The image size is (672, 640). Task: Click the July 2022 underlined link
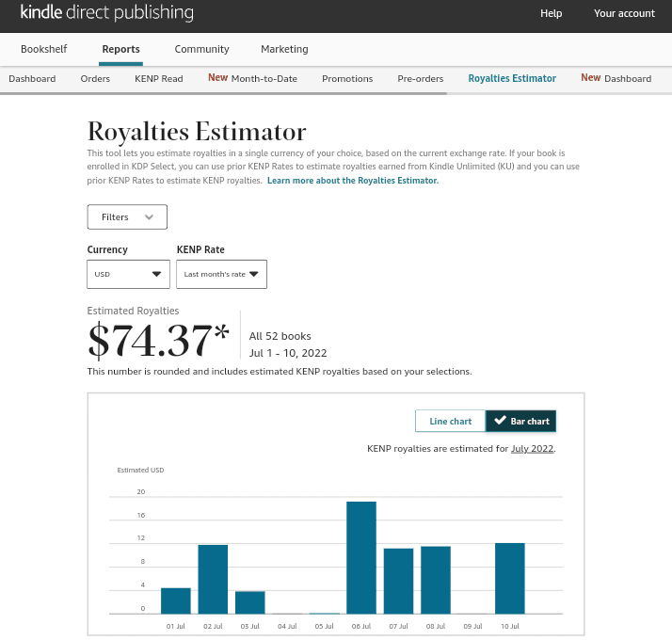532,449
